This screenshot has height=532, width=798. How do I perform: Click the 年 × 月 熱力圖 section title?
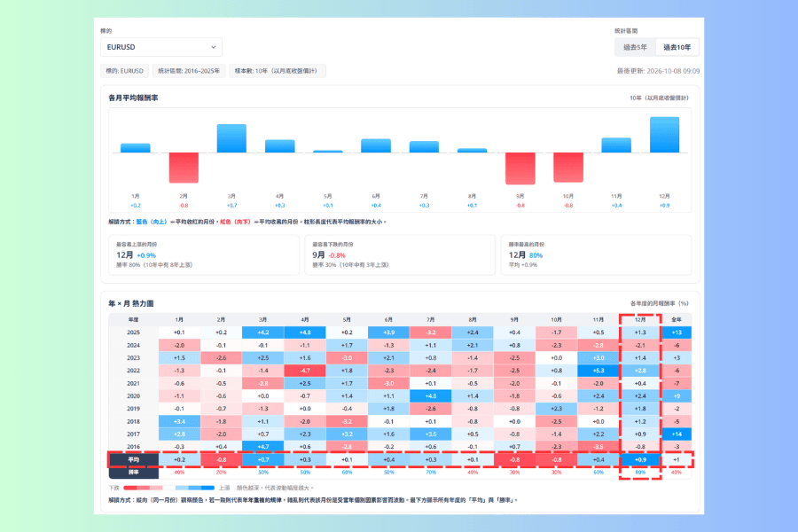click(131, 303)
